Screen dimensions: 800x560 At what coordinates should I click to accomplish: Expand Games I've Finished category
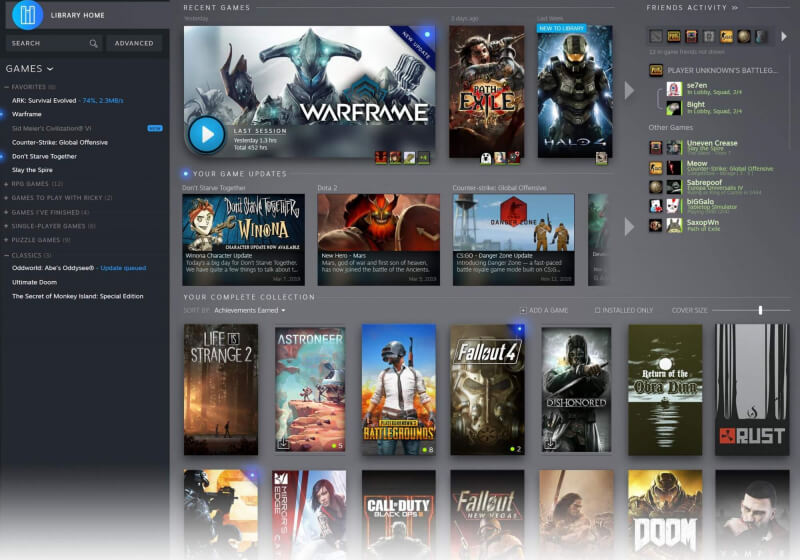6,212
